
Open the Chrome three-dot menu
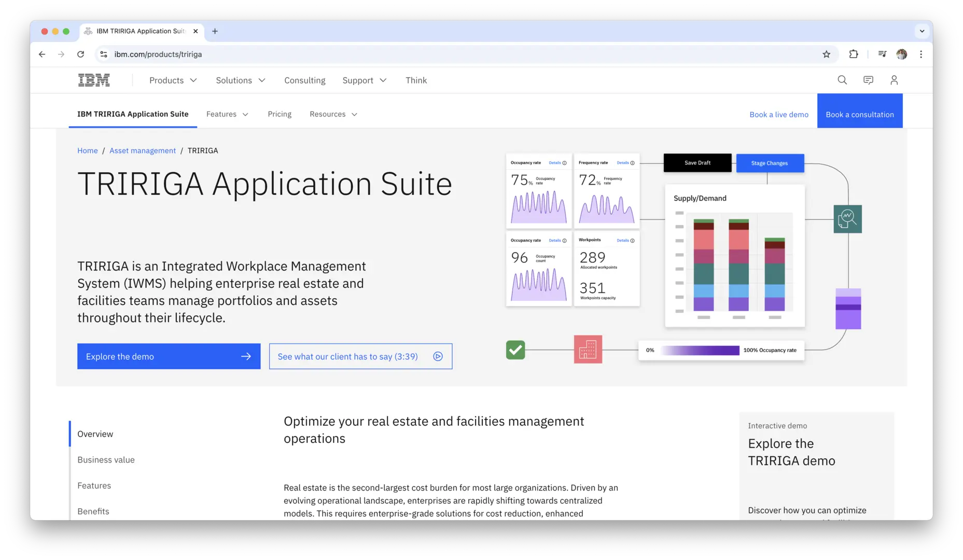921,54
